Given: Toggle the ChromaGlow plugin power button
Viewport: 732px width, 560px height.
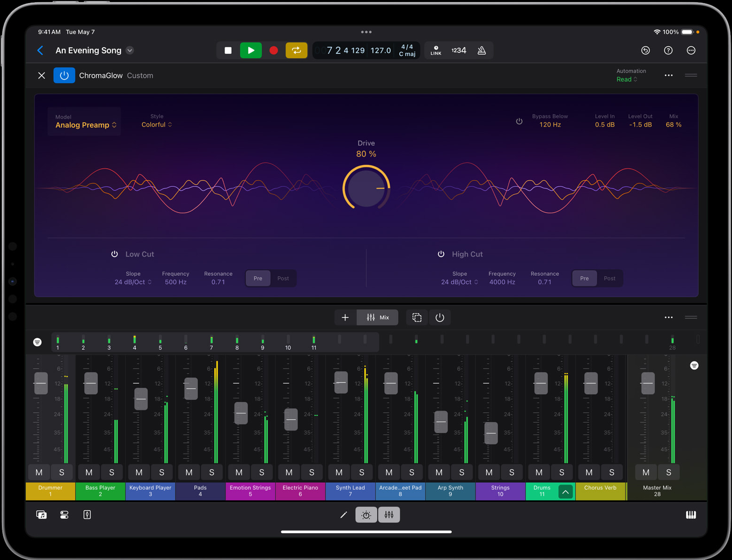Looking at the screenshot, I should (64, 75).
